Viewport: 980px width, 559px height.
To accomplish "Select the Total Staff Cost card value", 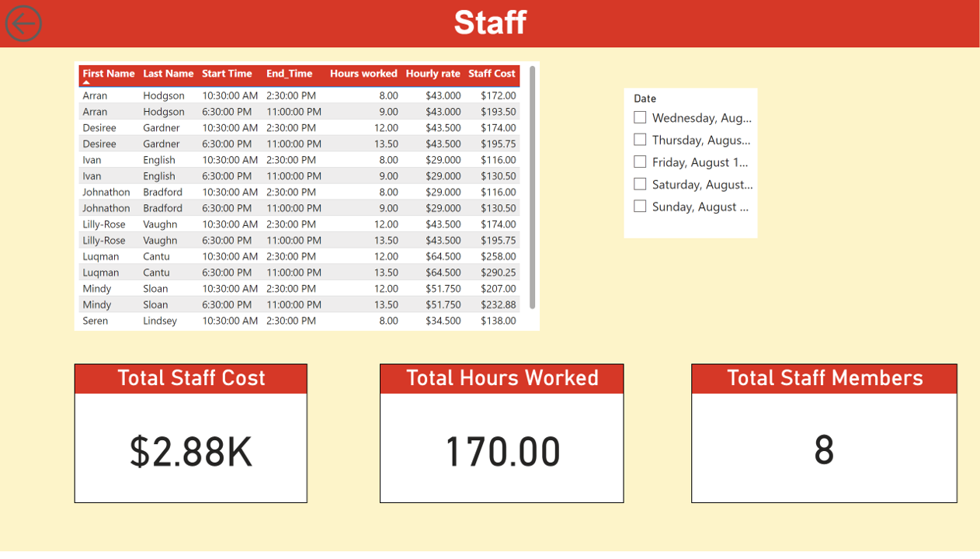I will [x=191, y=452].
